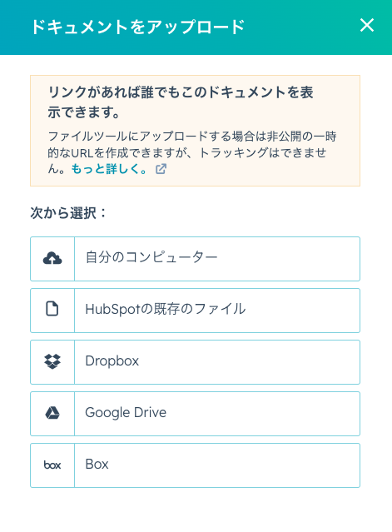The width and height of the screenshot is (392, 532).
Task: Click the bold warning heading リンクがあれば誰でも
Action: [x=181, y=102]
